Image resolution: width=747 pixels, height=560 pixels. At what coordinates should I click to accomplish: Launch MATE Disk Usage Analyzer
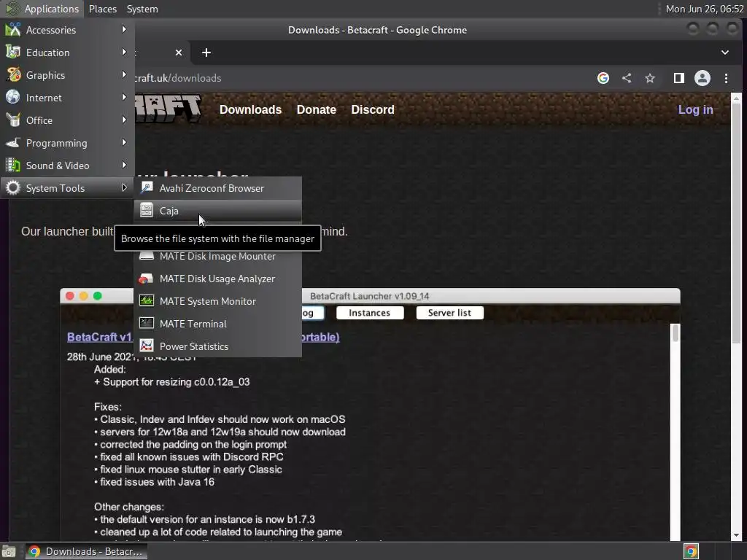(217, 279)
